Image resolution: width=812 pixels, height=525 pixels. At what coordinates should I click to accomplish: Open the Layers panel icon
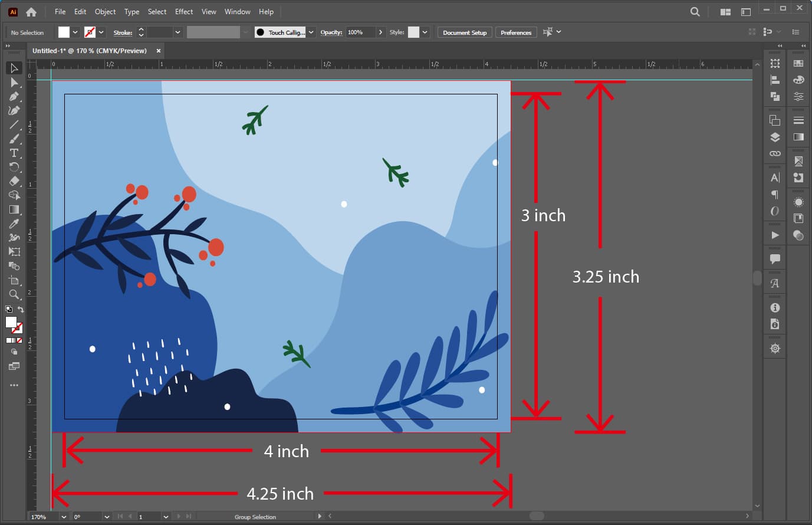775,137
